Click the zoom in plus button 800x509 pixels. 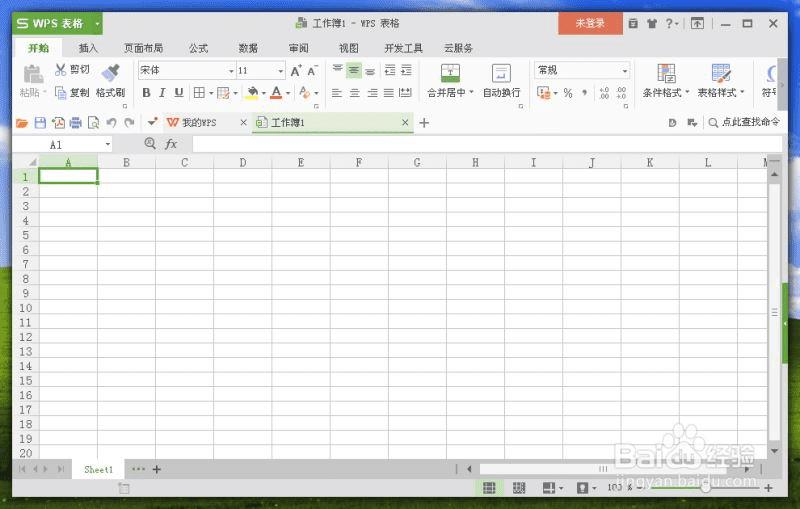point(768,488)
